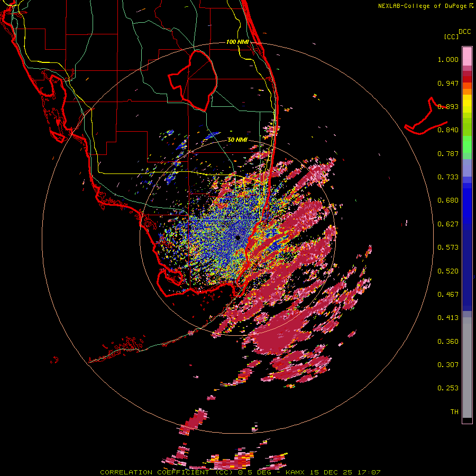Select the 0.307 scale value
Viewport: 476px width, 476px height.
[x=448, y=365]
